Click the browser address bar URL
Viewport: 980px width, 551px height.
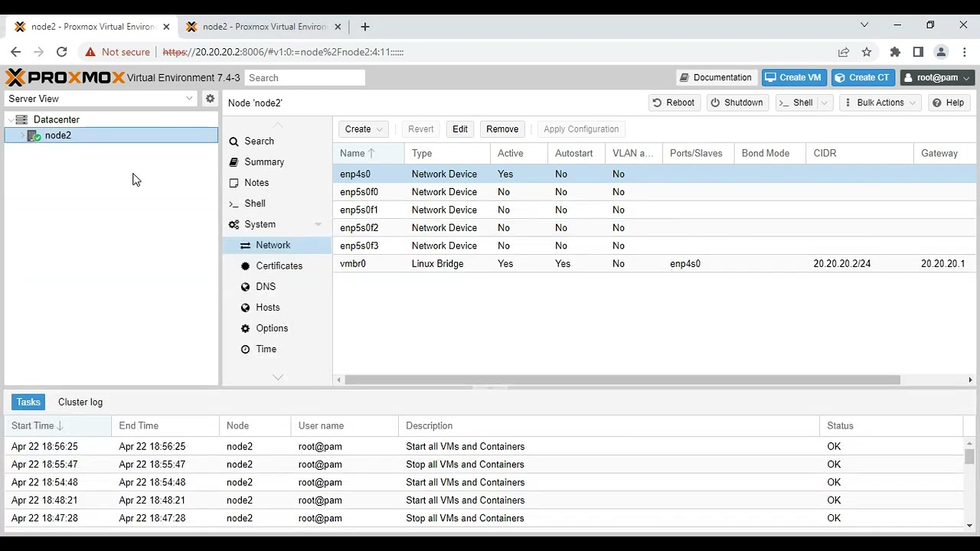click(283, 52)
